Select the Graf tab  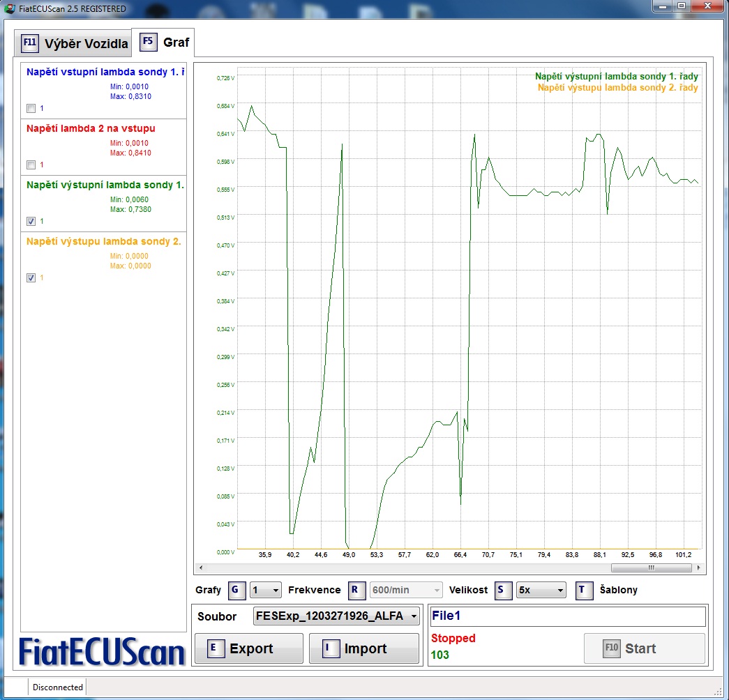point(167,42)
